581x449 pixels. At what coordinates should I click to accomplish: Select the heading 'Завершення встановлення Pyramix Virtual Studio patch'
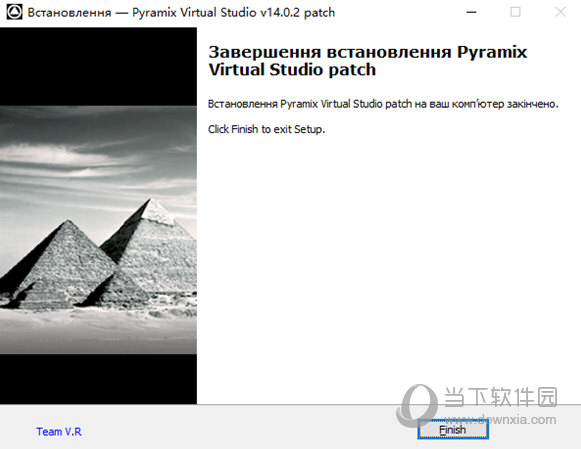[367, 61]
